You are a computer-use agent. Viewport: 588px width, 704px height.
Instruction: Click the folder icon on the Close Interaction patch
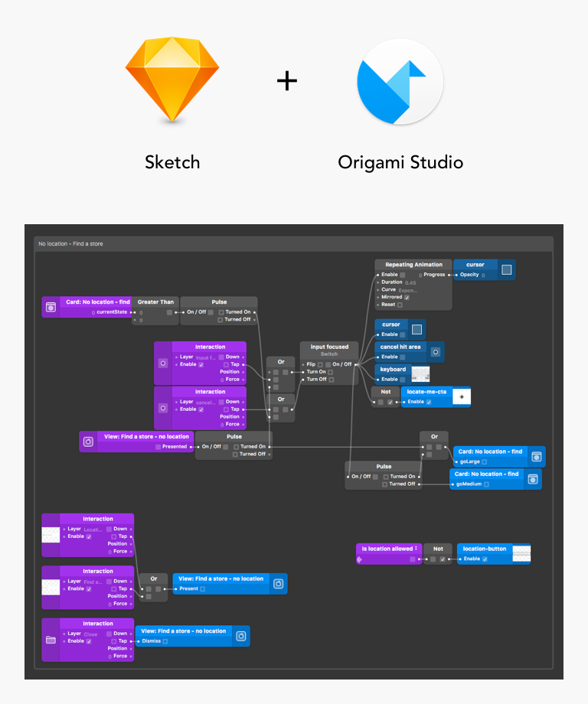pyautogui.click(x=51, y=640)
